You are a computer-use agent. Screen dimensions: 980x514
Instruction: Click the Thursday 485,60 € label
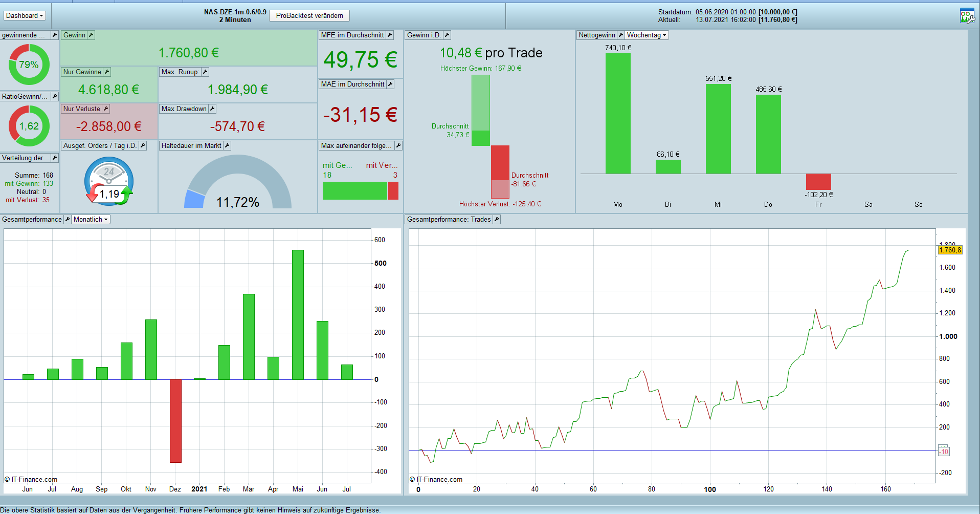769,89
